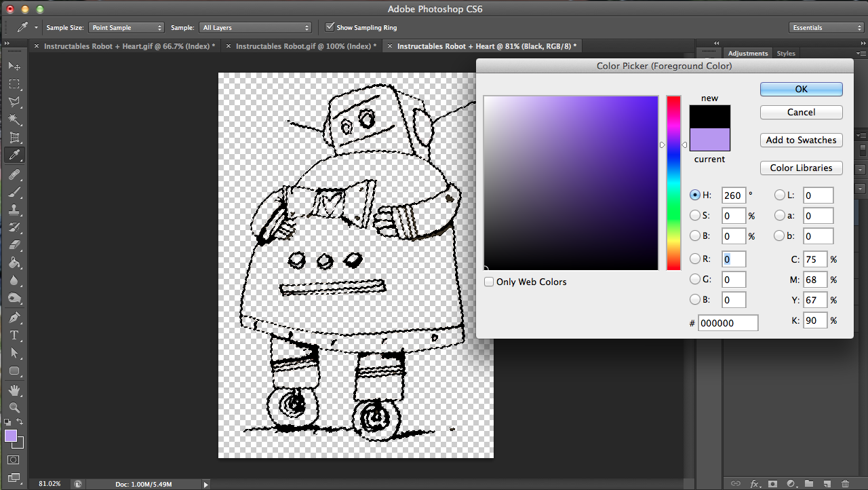
Task: Select the Sponge tool
Action: point(14,299)
